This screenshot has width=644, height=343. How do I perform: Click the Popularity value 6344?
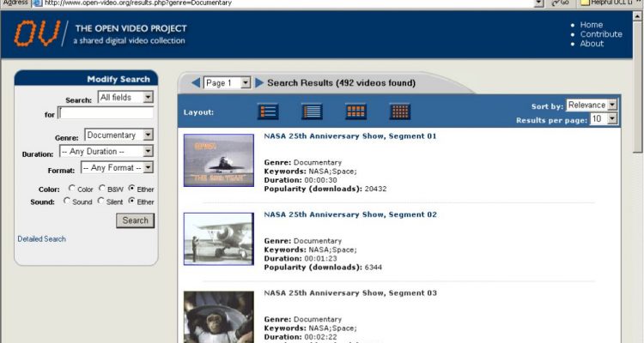pyautogui.click(x=374, y=268)
